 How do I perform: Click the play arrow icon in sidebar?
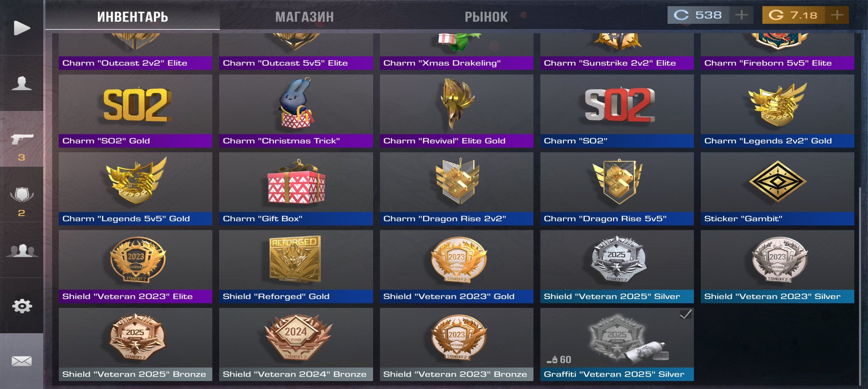coord(22,28)
